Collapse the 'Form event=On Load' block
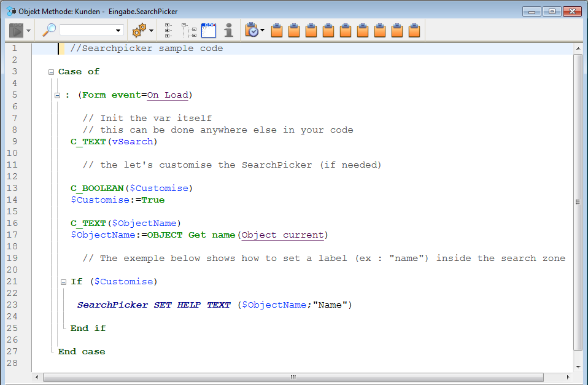The height and width of the screenshot is (385, 588). [x=57, y=95]
